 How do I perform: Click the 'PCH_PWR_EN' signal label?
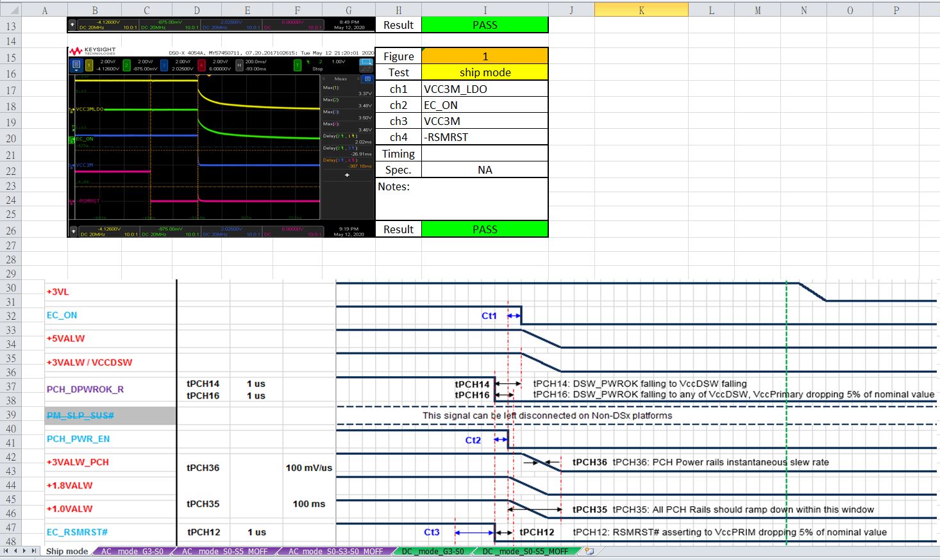click(x=78, y=439)
